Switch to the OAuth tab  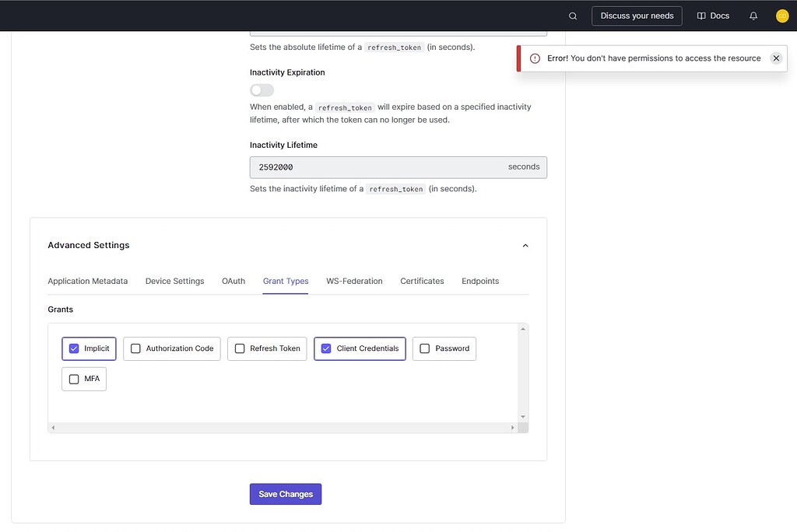point(233,281)
